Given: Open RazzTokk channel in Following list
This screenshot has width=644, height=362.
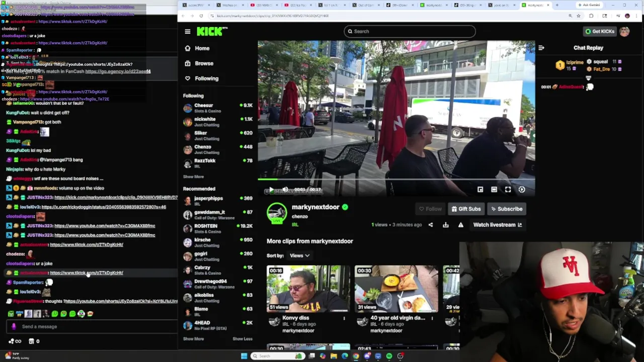Looking at the screenshot, I should [218, 163].
